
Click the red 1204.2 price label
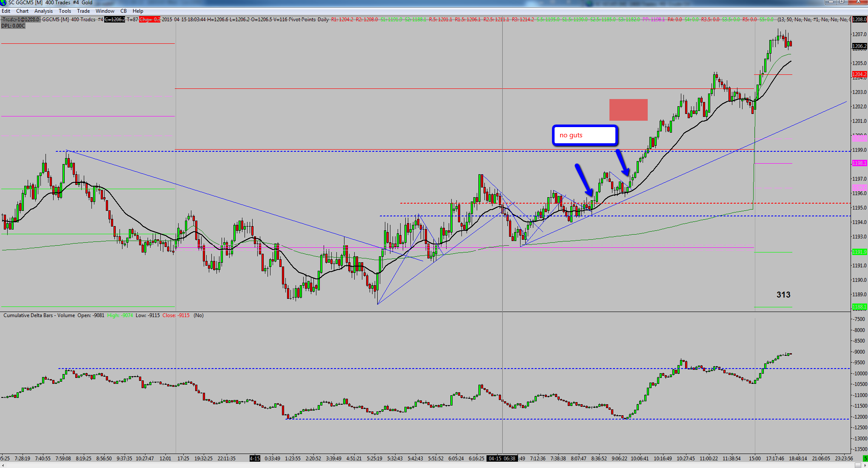[859, 74]
